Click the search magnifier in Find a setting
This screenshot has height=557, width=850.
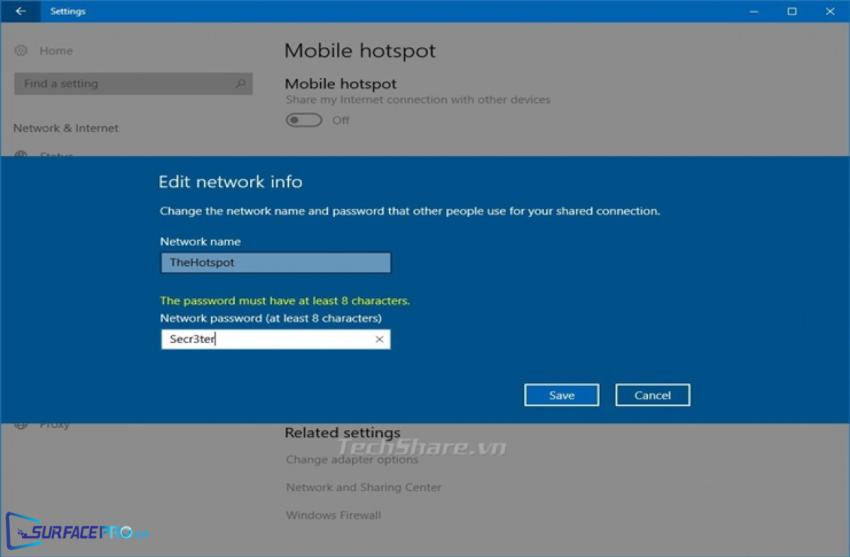coord(241,83)
